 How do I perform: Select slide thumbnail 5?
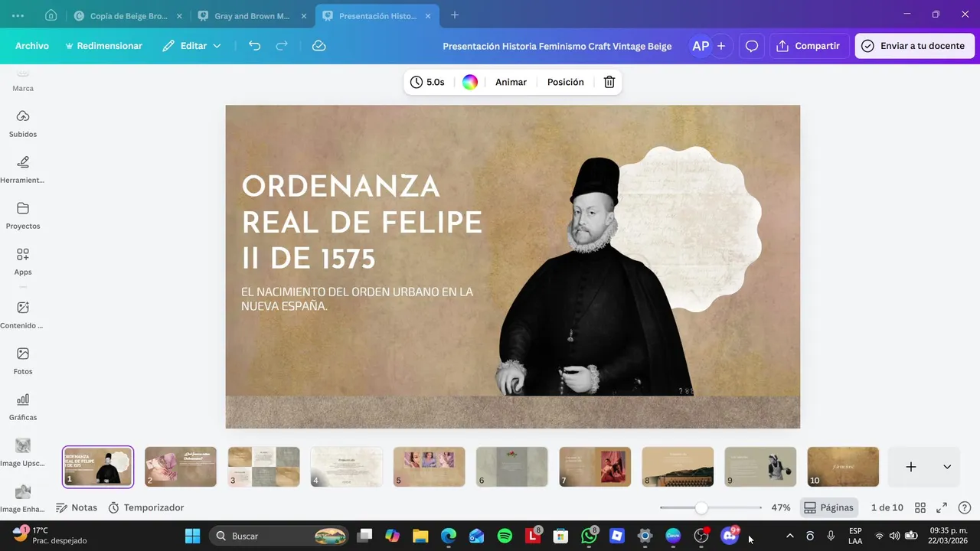pos(429,467)
